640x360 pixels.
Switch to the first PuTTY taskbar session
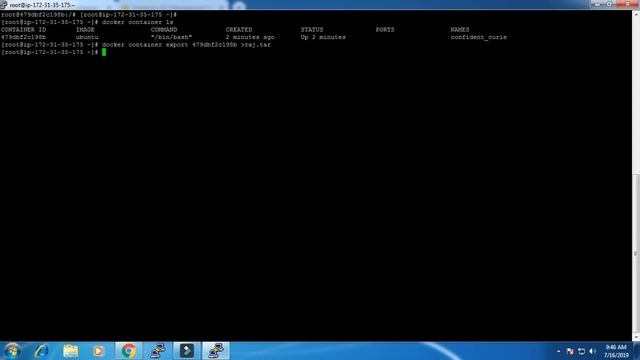[x=158, y=351]
